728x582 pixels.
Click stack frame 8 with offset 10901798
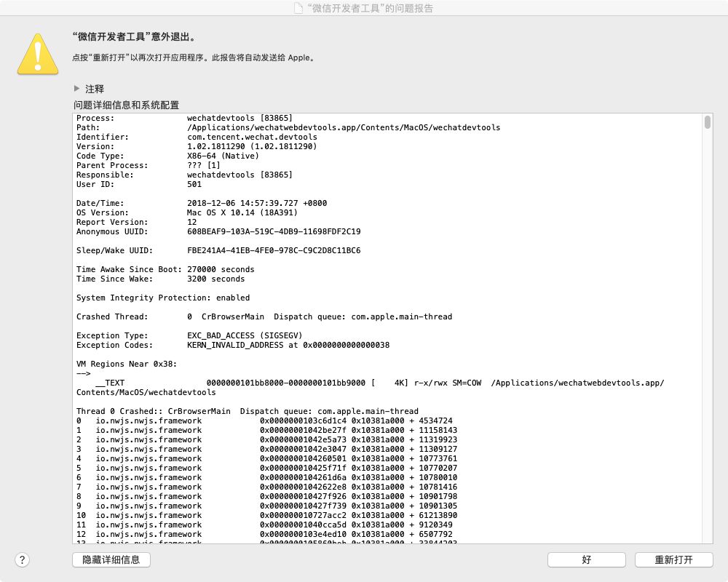pyautogui.click(x=266, y=496)
